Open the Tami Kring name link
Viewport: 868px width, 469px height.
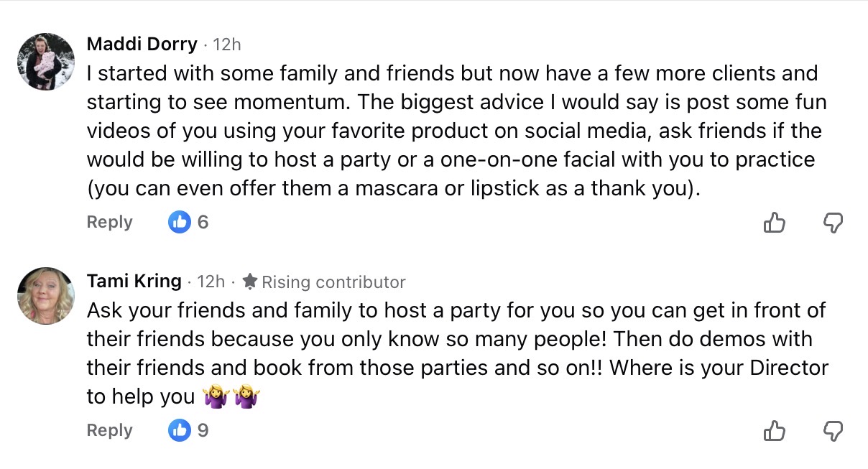[134, 281]
